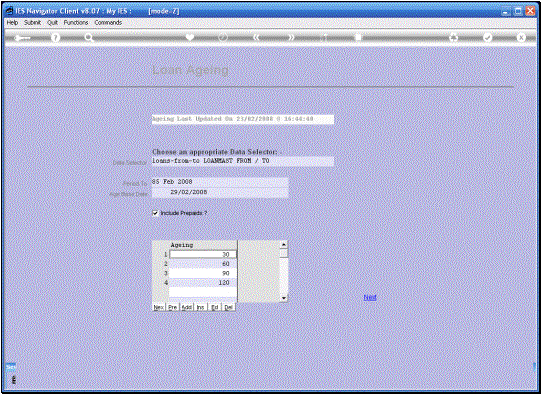The width and height of the screenshot is (541, 394).
Task: Click the Next link
Action: point(370,297)
